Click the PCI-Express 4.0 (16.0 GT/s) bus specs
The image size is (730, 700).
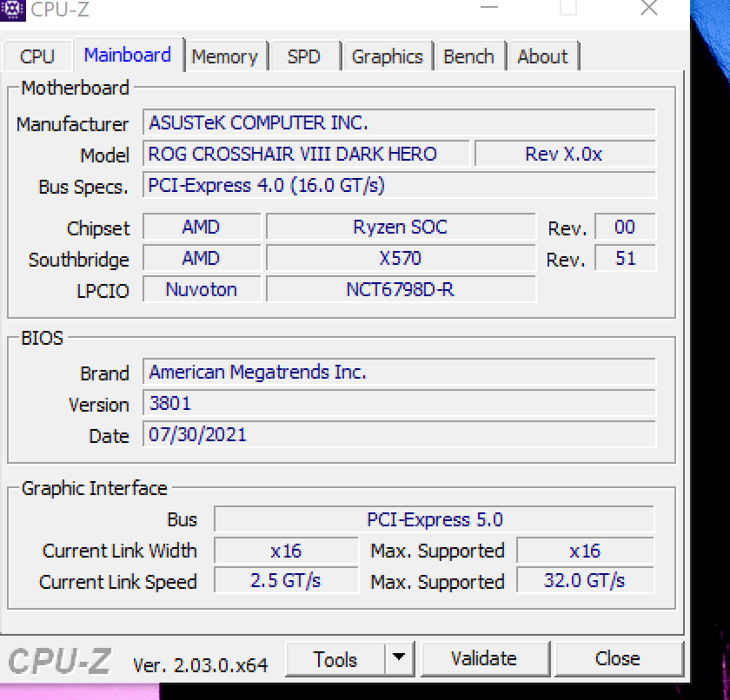(x=400, y=185)
